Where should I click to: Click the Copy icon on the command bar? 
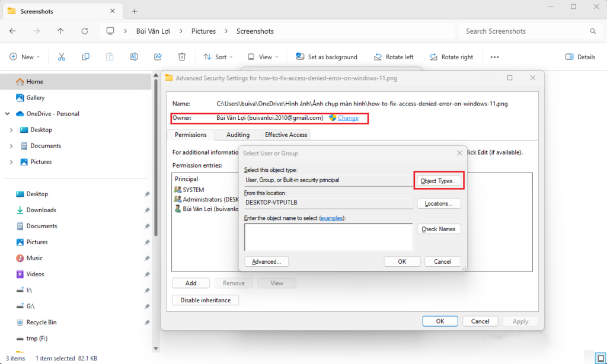[x=85, y=56]
